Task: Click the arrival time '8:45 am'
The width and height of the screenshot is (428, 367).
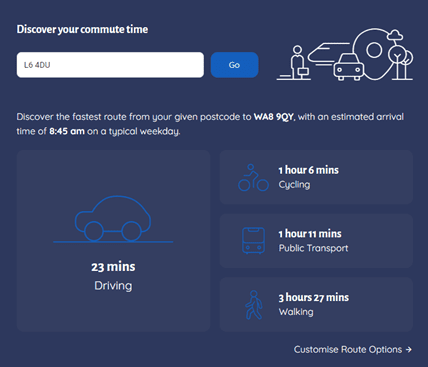Action: pos(67,131)
